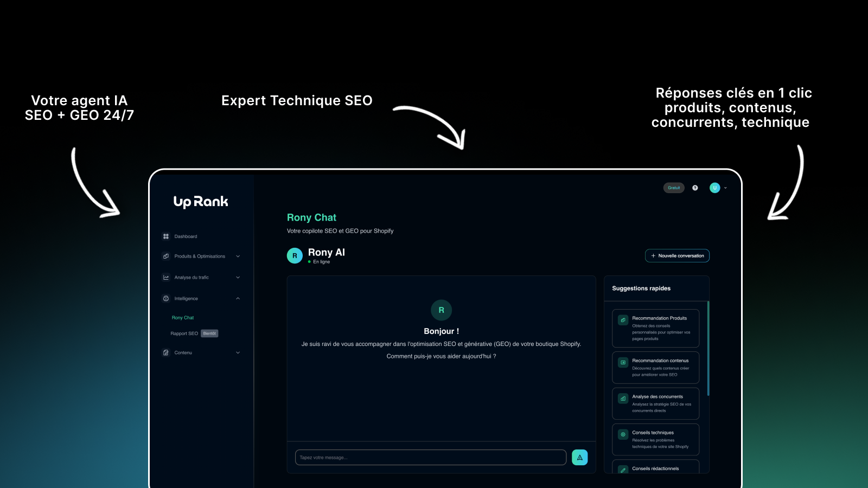
Task: Click the Conseils rédactionnels pencil icon
Action: [623, 470]
